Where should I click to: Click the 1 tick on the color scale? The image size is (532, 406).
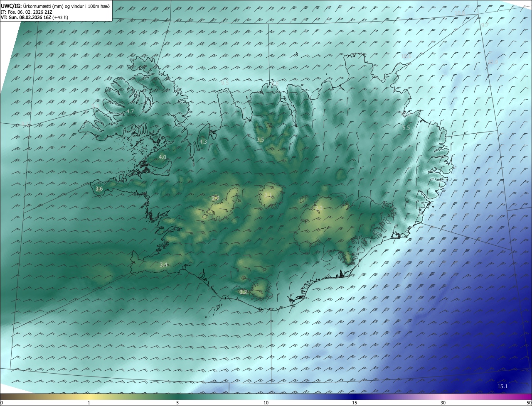click(x=89, y=403)
